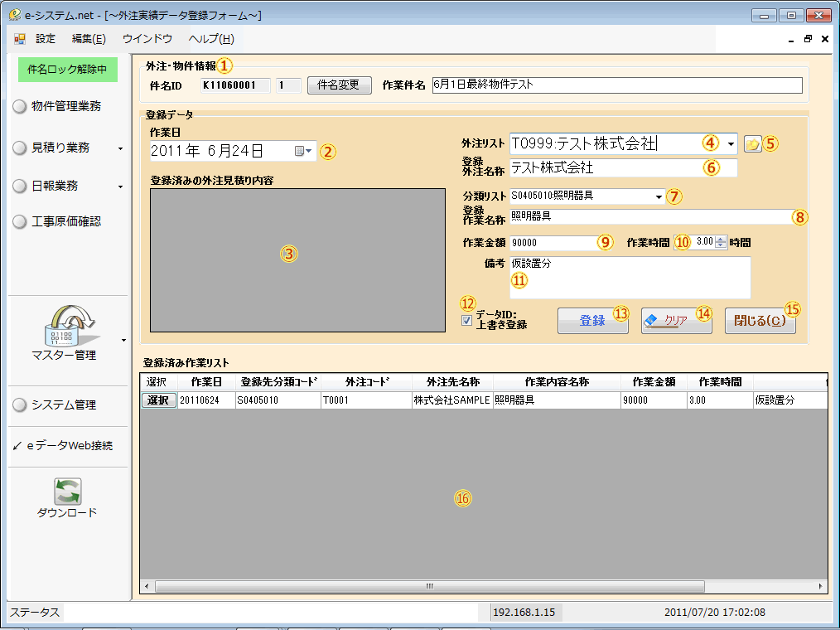This screenshot has height=630, width=840.
Task: Click the 選択 button in the 20110624 row
Action: 158,400
